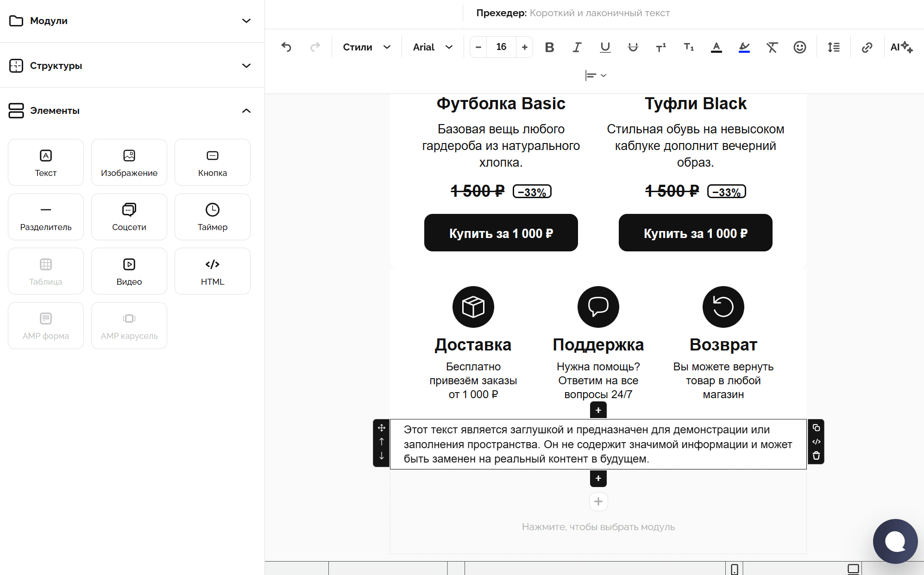Open the AI assistant tool
This screenshot has height=575, width=924.
tap(901, 47)
